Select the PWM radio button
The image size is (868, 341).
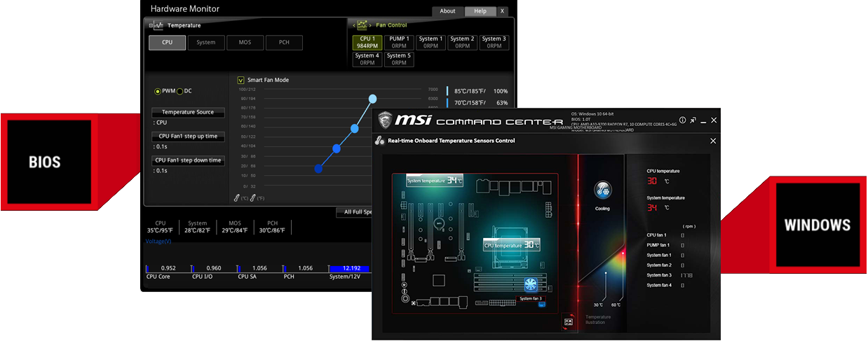[x=158, y=91]
